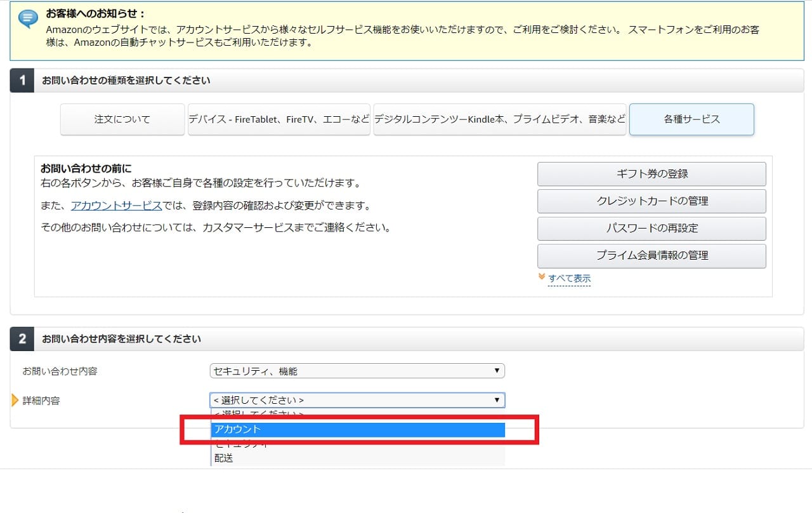Click the すべて表示 link
The image size is (812, 513).
tap(569, 278)
